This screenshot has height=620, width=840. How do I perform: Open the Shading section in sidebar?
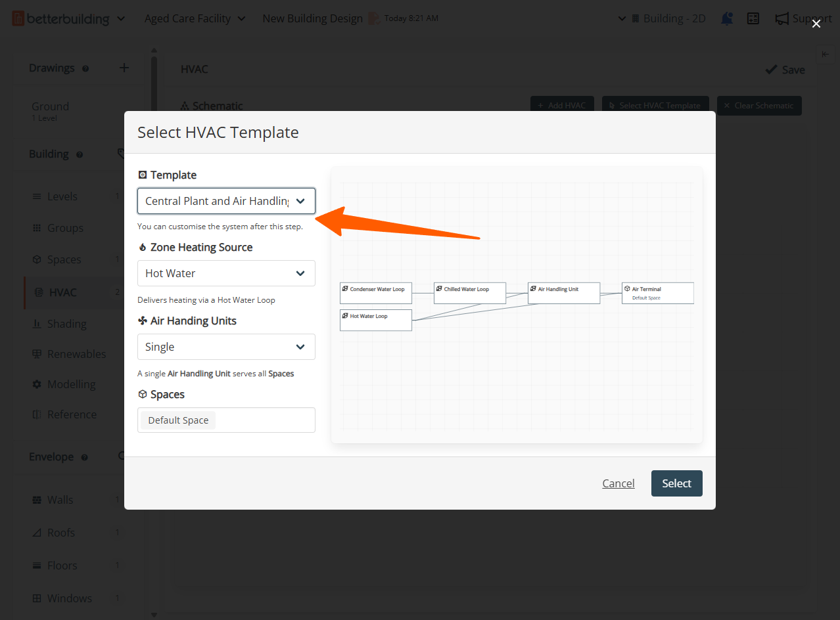(66, 324)
